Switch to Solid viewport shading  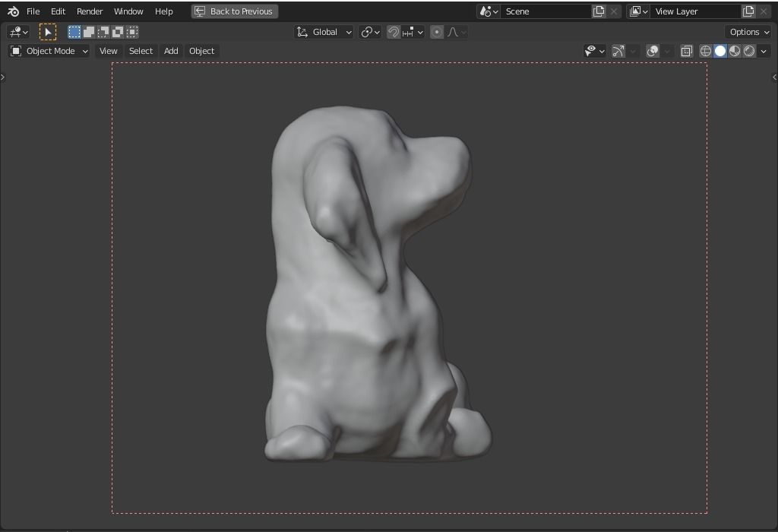coord(720,51)
